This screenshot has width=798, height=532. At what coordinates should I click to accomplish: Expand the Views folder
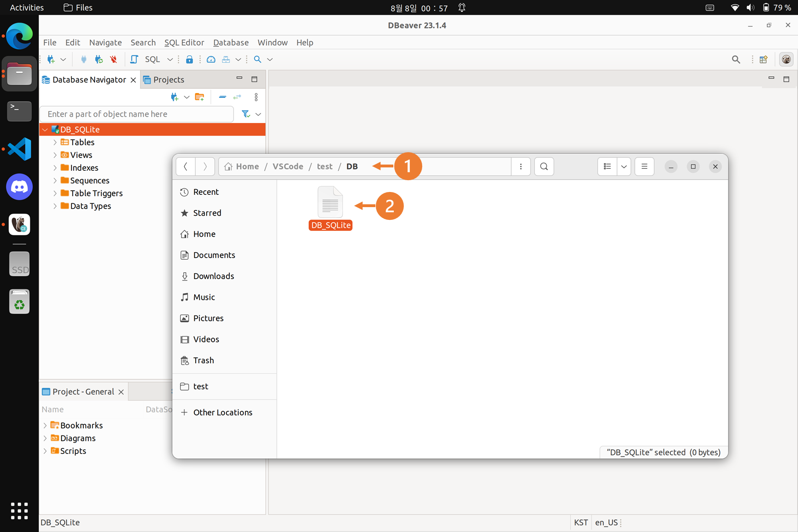(x=55, y=155)
